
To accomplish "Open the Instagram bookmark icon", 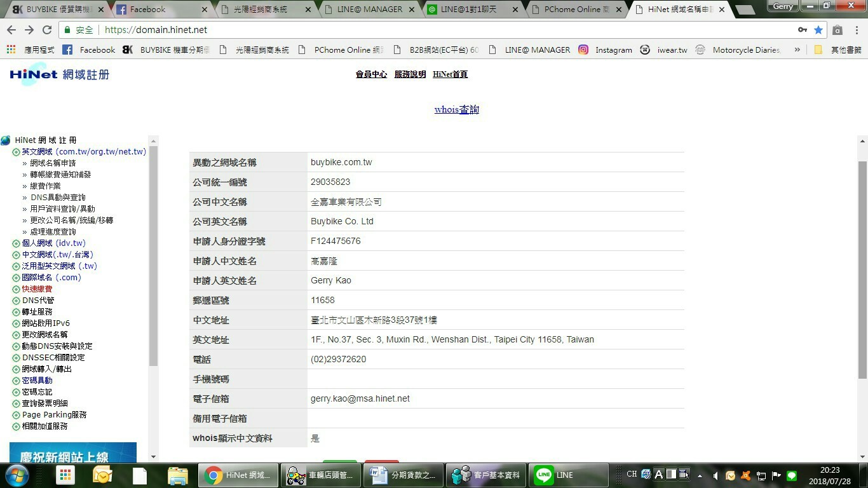I will [x=583, y=50].
